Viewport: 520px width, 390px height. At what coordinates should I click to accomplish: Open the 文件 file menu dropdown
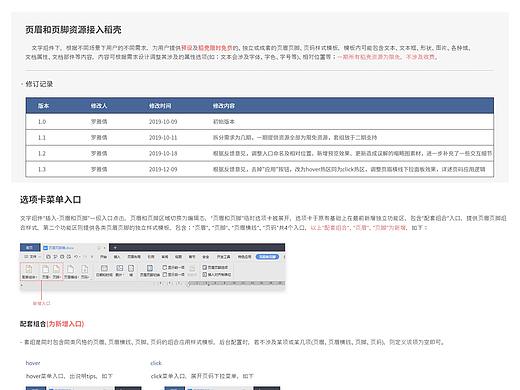(x=33, y=257)
